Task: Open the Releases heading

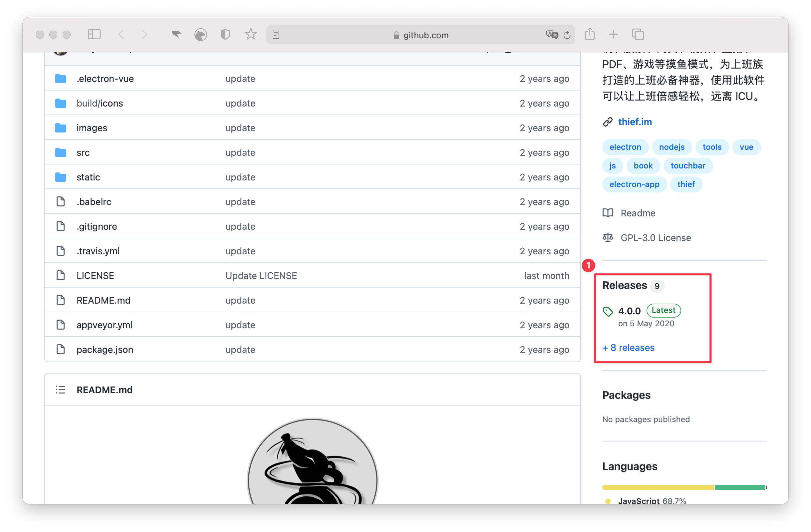Action: coord(625,285)
